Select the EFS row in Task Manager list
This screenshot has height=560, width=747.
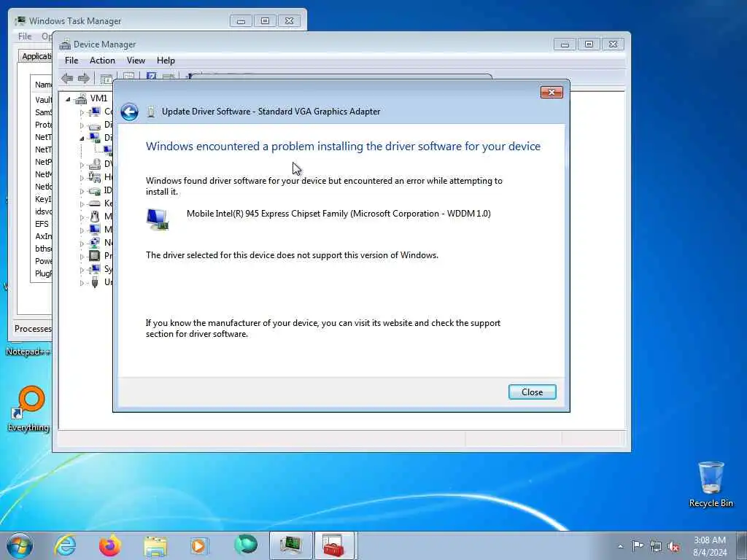42,224
